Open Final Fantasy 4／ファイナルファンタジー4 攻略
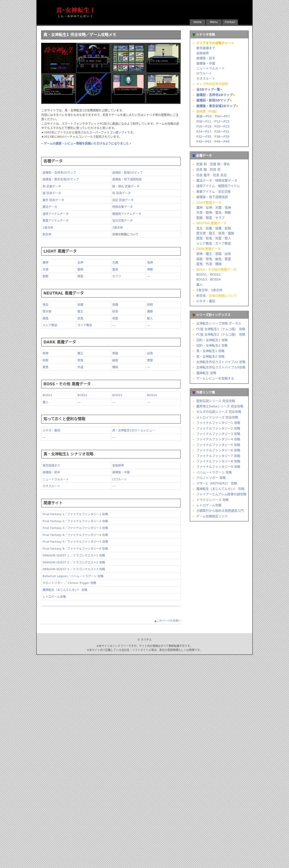 [75, 535]
